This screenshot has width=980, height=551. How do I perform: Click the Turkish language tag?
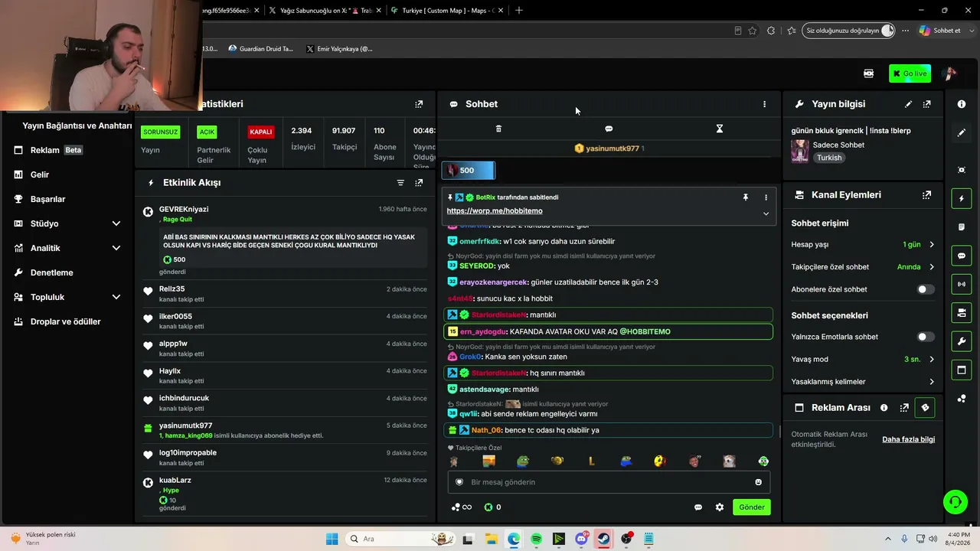pos(829,158)
